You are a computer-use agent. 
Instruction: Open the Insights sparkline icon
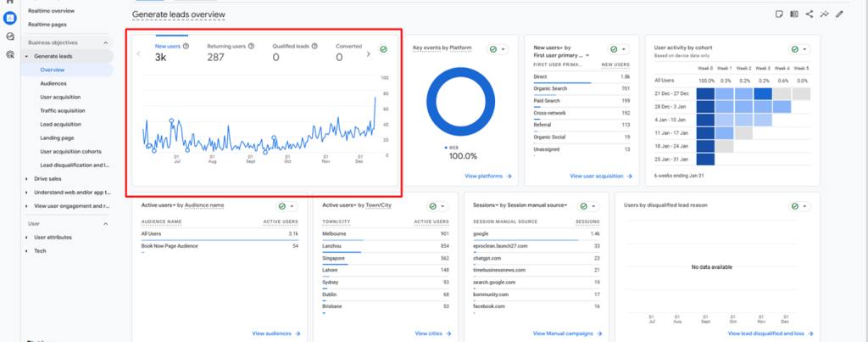pyautogui.click(x=825, y=14)
